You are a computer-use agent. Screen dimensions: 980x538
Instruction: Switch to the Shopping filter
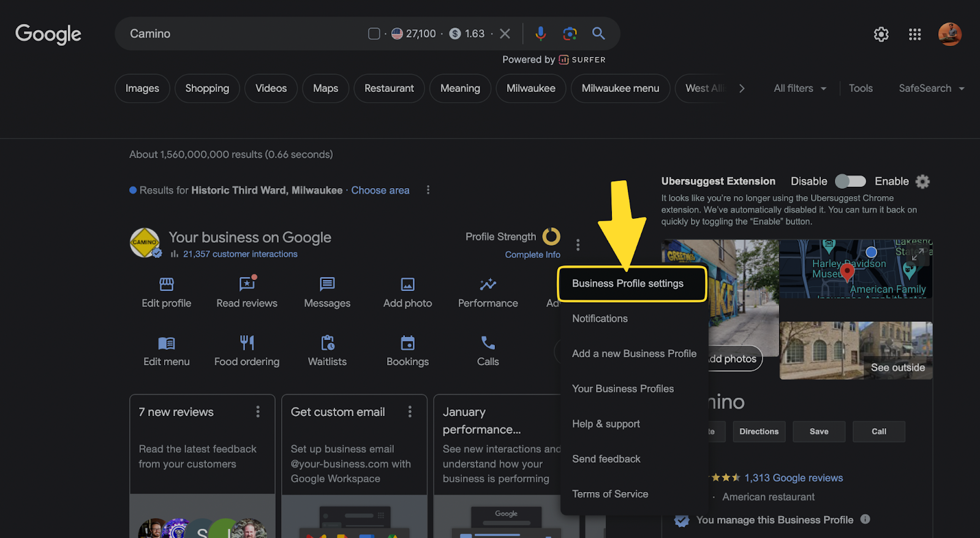[x=207, y=88]
